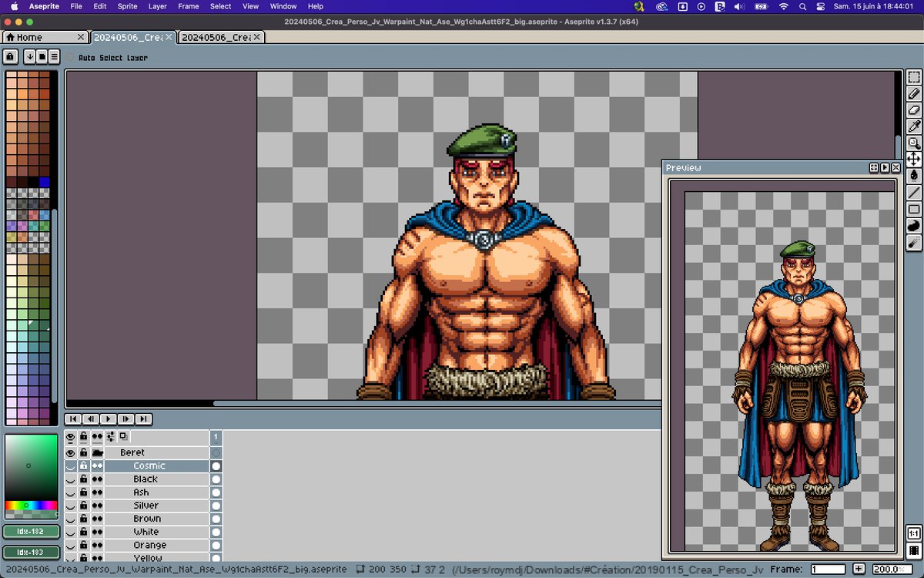924x578 pixels.
Task: Open the Frame menu
Action: click(188, 6)
